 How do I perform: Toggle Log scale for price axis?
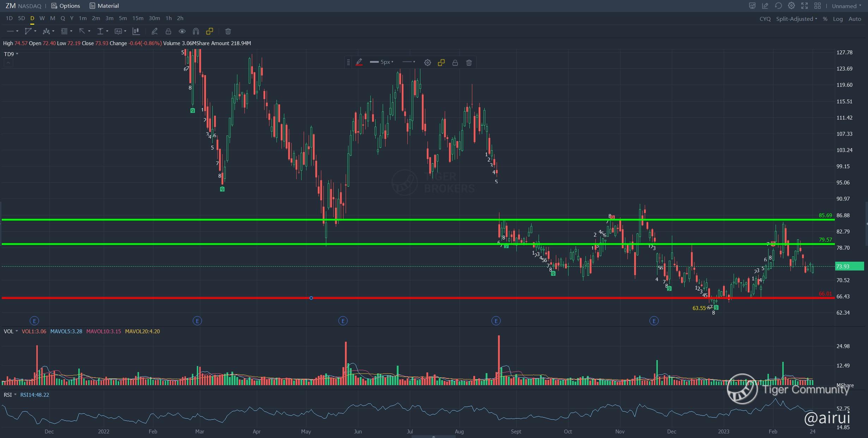point(838,19)
